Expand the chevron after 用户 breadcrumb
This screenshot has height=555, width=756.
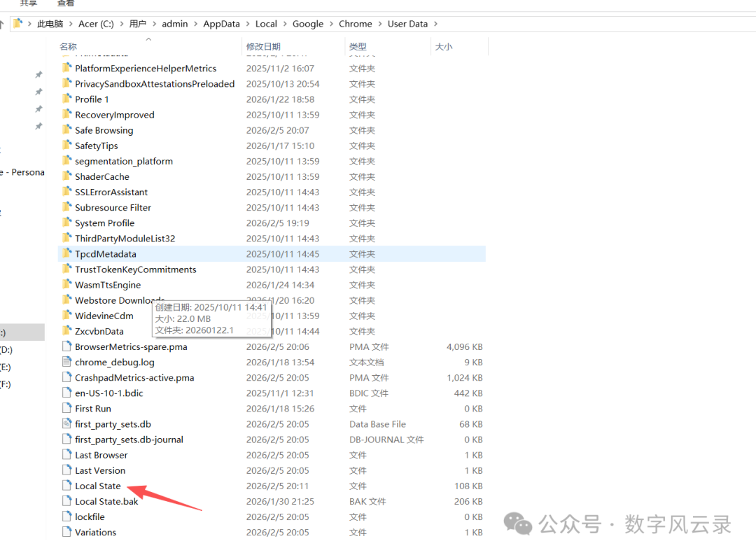(154, 24)
